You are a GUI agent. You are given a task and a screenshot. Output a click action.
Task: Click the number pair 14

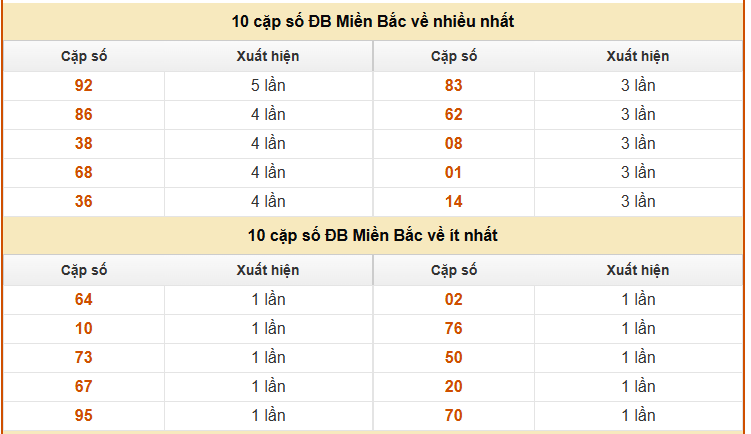[454, 202]
